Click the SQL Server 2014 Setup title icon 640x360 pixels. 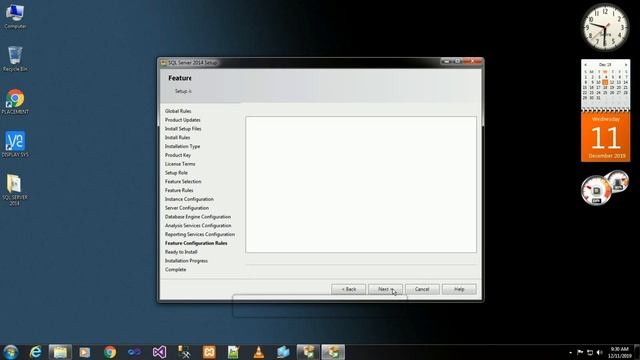click(164, 62)
